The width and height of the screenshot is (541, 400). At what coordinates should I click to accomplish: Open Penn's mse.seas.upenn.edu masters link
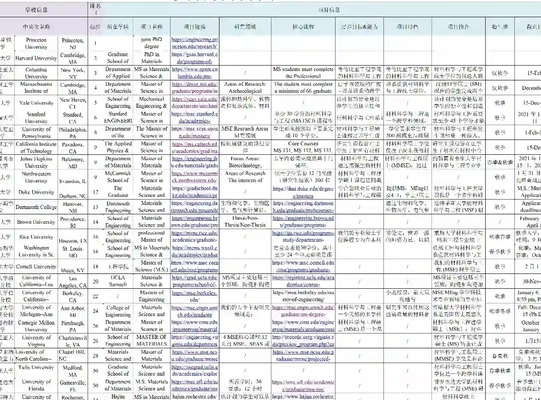click(195, 132)
